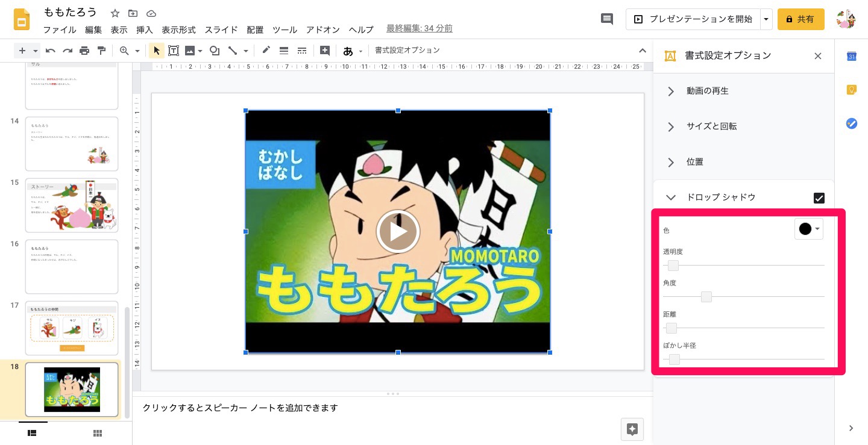Viewport: 868px width, 445px height.
Task: Collapse the ドロップ シャドウ section
Action: click(671, 198)
